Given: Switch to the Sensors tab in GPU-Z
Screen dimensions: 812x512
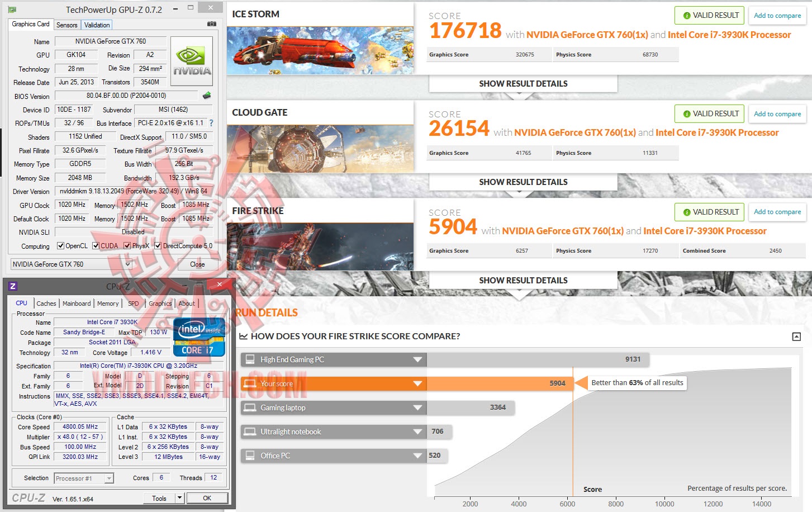Looking at the screenshot, I should (x=67, y=25).
